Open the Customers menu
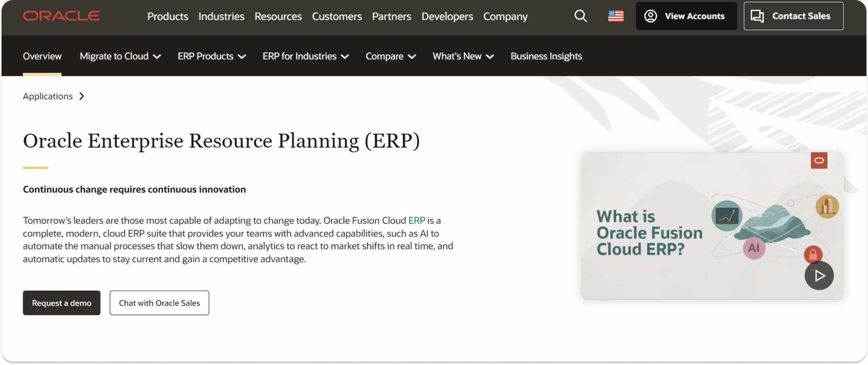 [337, 16]
